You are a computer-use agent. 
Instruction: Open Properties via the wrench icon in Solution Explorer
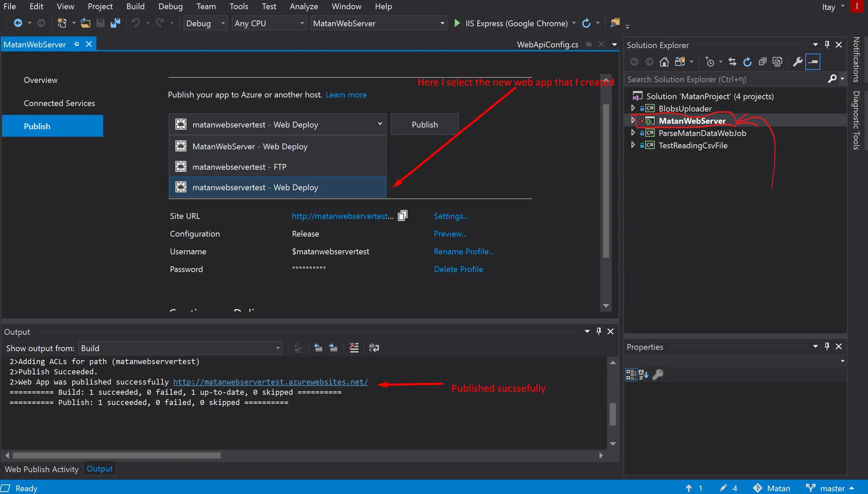click(797, 62)
